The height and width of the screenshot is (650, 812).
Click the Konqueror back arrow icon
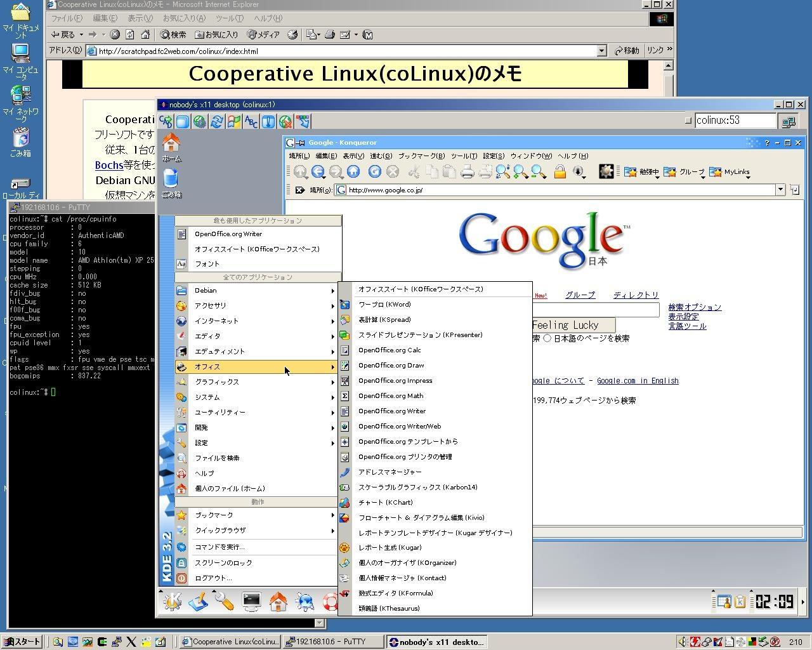pyautogui.click(x=318, y=171)
